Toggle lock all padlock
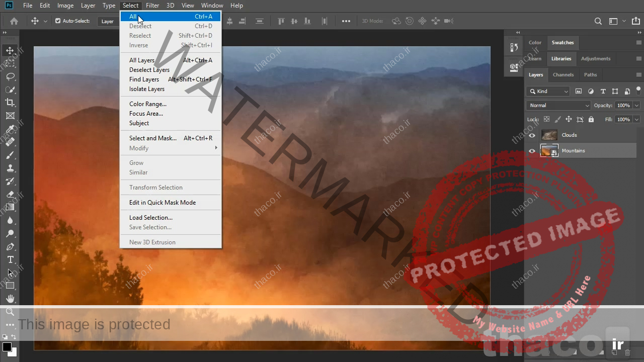The width and height of the screenshot is (644, 362). coord(591,119)
